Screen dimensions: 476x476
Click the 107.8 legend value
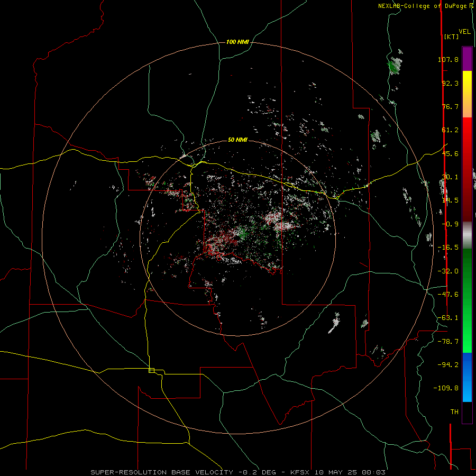point(448,59)
